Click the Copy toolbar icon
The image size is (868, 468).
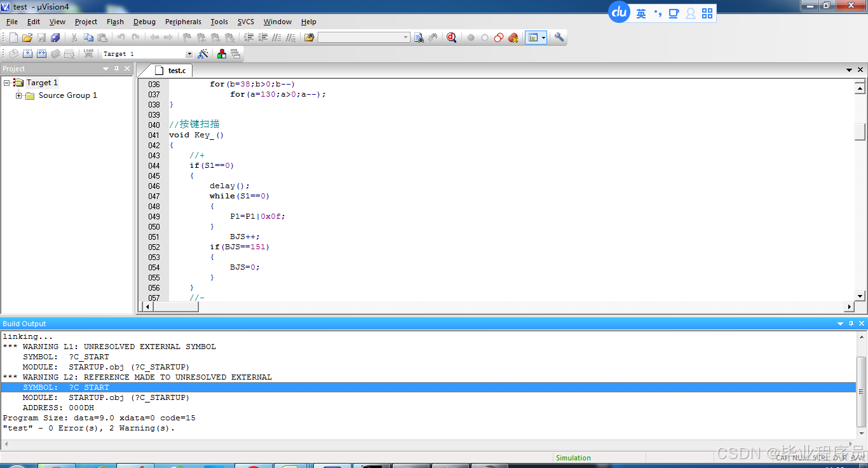click(x=88, y=38)
